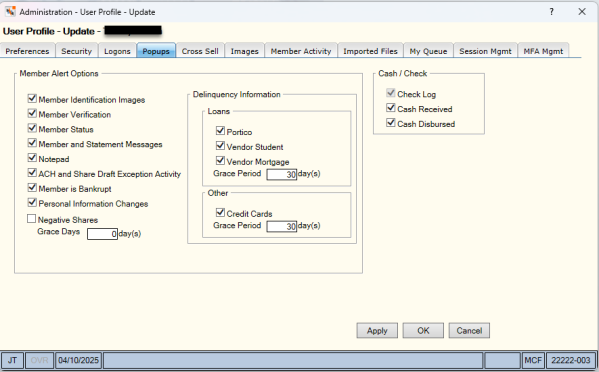Image resolution: width=599 pixels, height=372 pixels.
Task: Open the Cross Sell tab
Action: click(x=200, y=51)
